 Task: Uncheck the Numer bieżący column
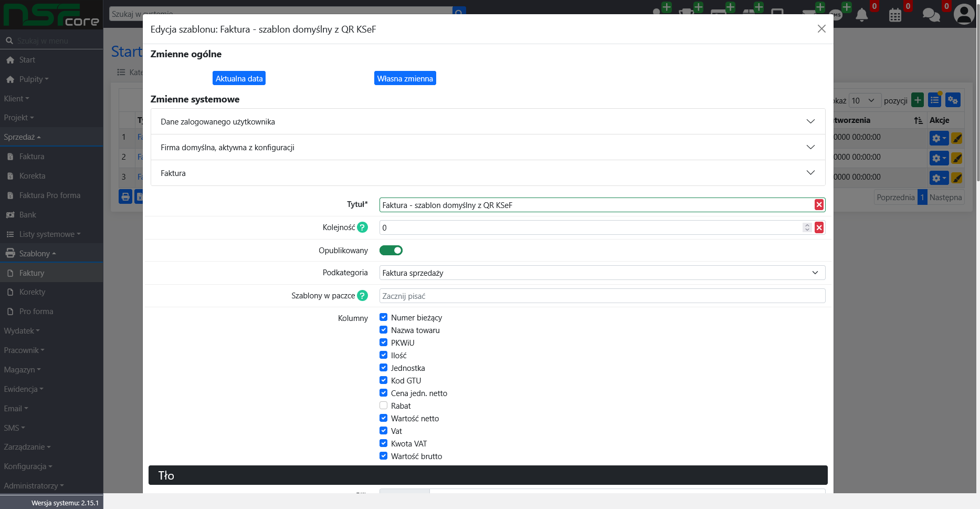[384, 317]
